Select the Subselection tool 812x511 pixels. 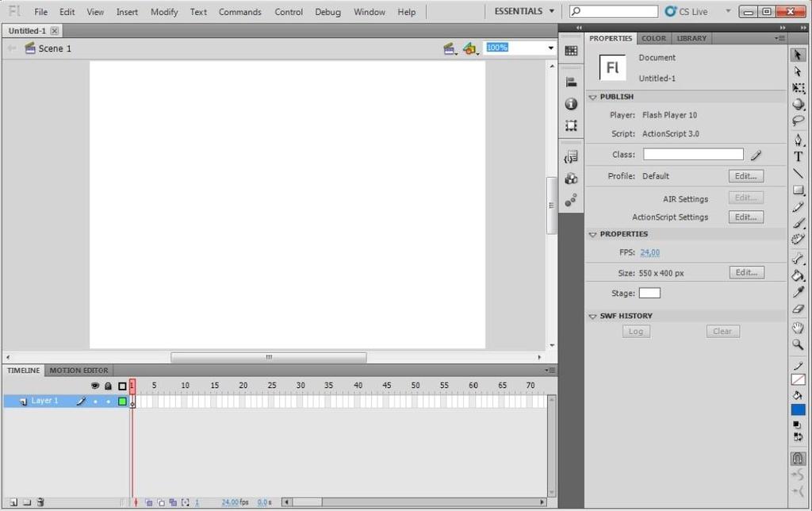(x=798, y=71)
